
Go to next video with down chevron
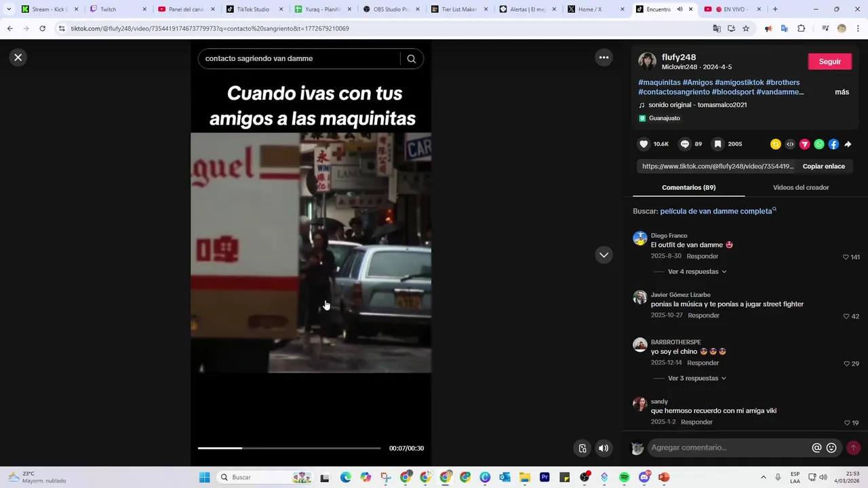pyautogui.click(x=604, y=255)
